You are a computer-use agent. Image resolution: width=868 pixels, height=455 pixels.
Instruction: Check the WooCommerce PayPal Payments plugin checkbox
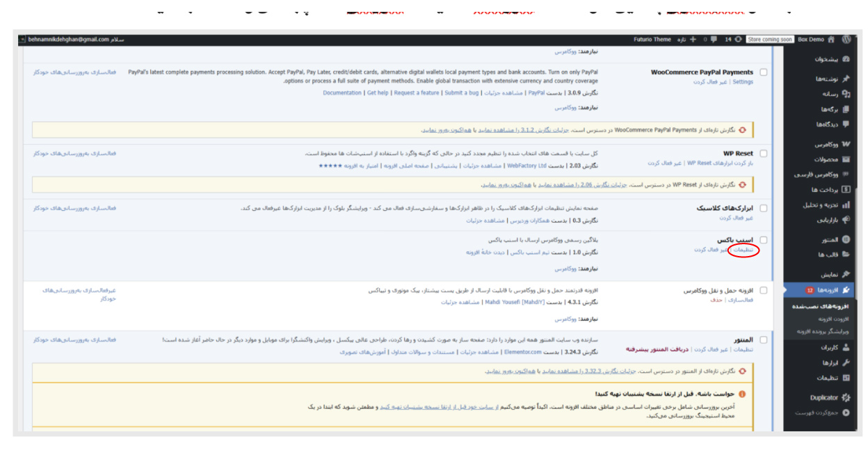click(764, 72)
